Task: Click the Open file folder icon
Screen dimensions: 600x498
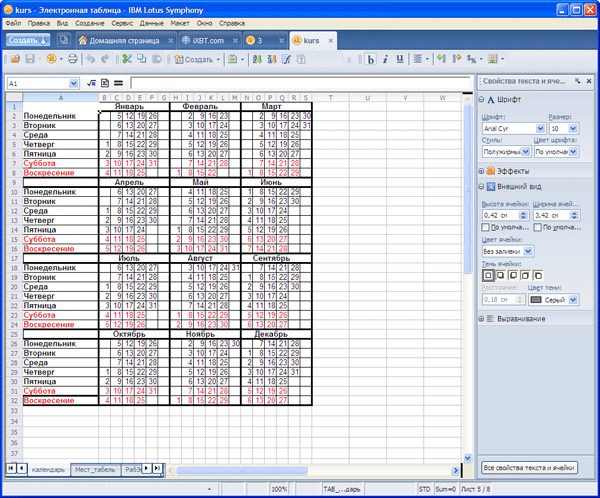Action: click(15, 59)
